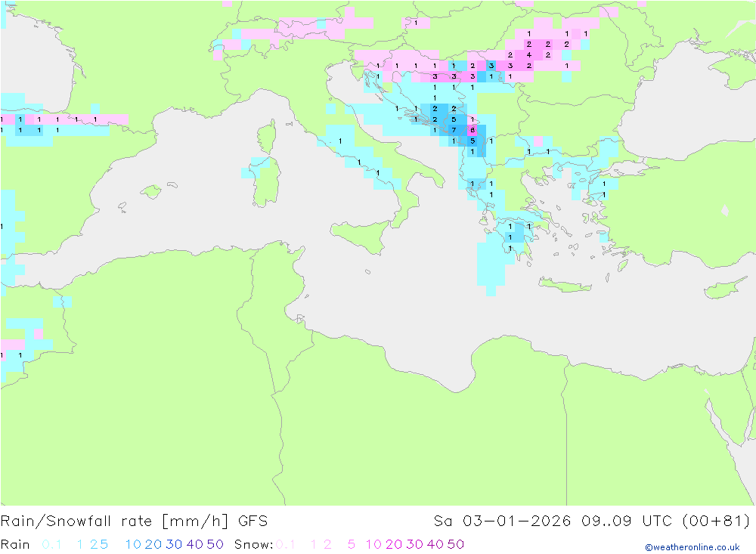
Task: Click the 'Rain' legend label
Action: 15,544
